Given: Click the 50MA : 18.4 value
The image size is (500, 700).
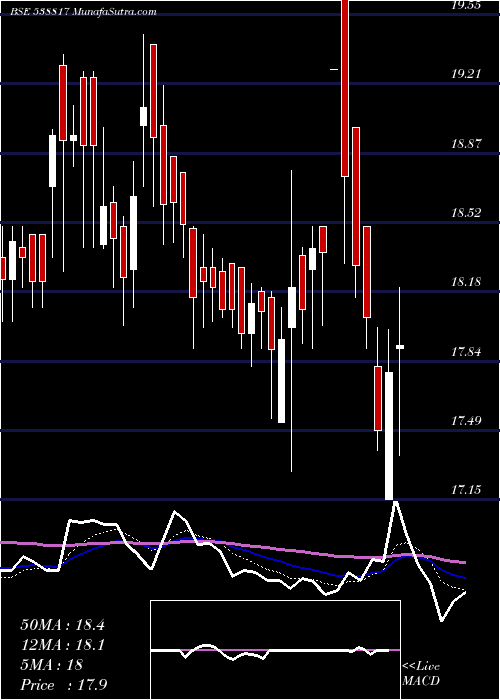Looking at the screenshot, I should coord(62,625).
